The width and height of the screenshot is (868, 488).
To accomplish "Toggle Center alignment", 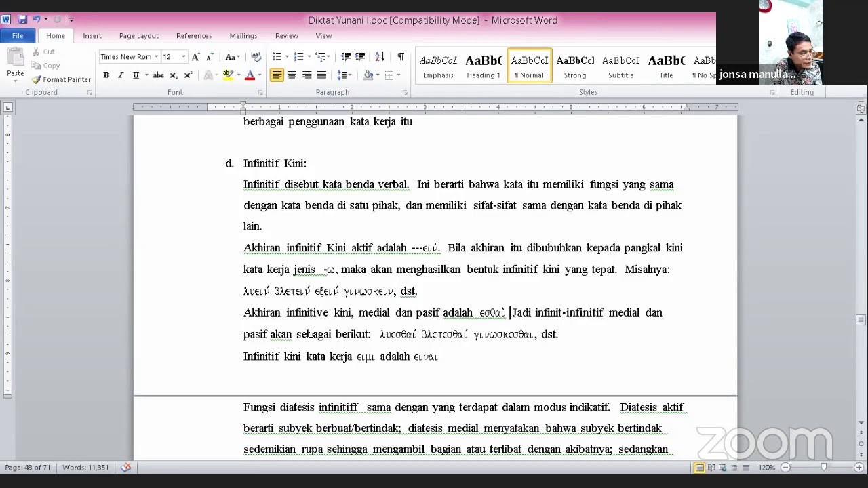I will [x=292, y=75].
